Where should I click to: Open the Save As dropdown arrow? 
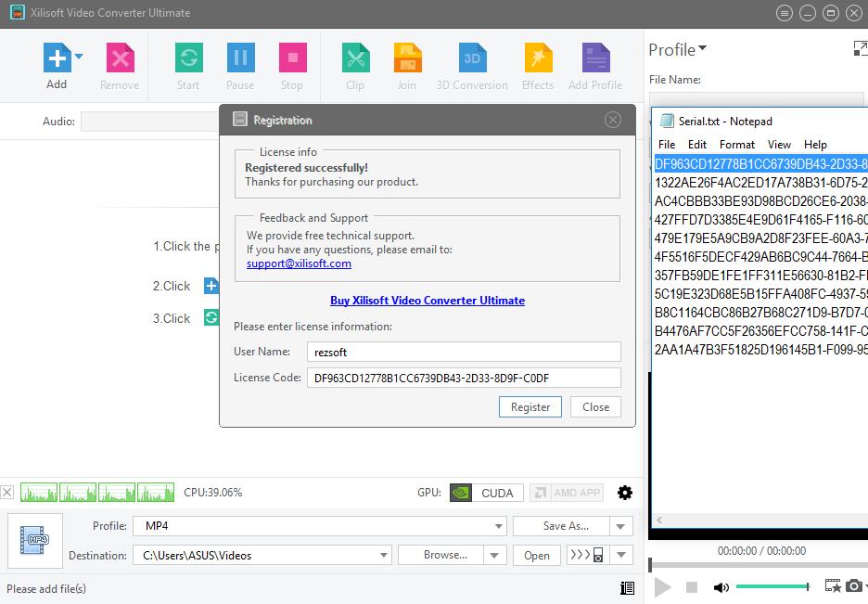(620, 526)
